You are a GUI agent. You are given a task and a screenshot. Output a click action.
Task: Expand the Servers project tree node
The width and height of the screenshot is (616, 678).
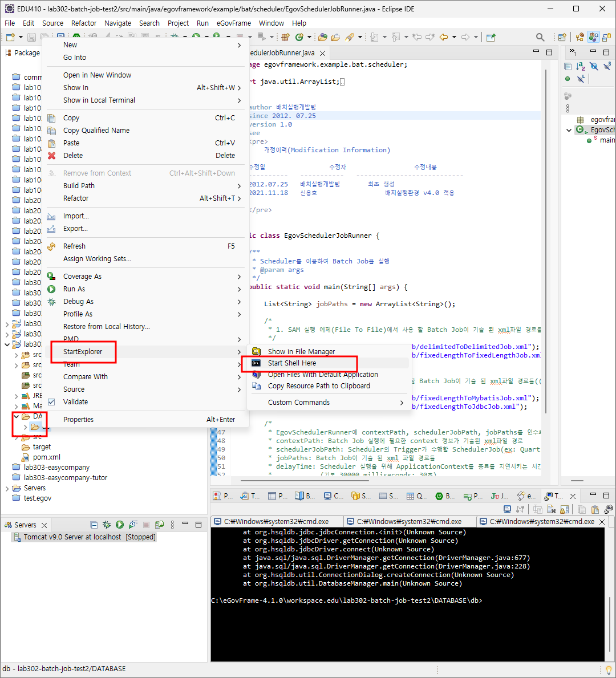click(x=7, y=488)
